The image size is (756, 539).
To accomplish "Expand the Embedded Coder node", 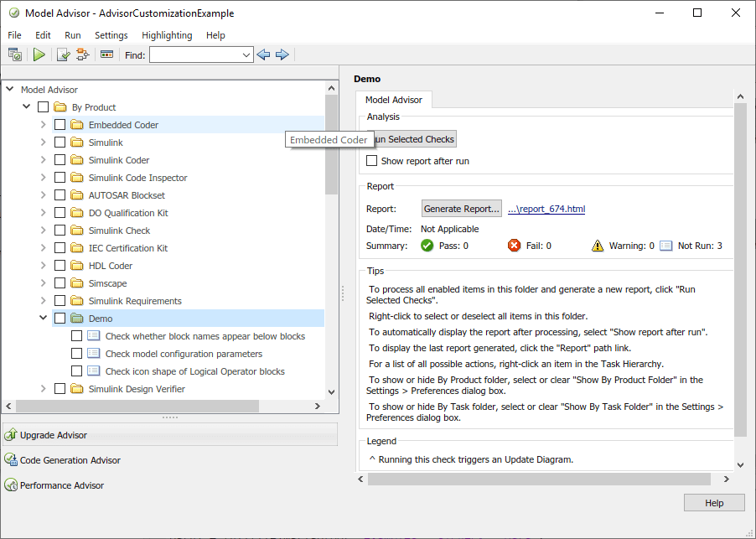I will [x=44, y=124].
